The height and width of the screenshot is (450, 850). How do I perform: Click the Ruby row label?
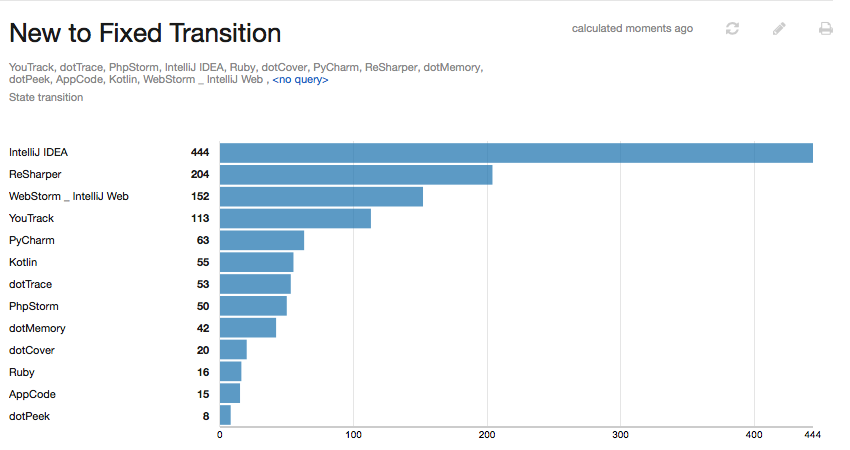(22, 372)
